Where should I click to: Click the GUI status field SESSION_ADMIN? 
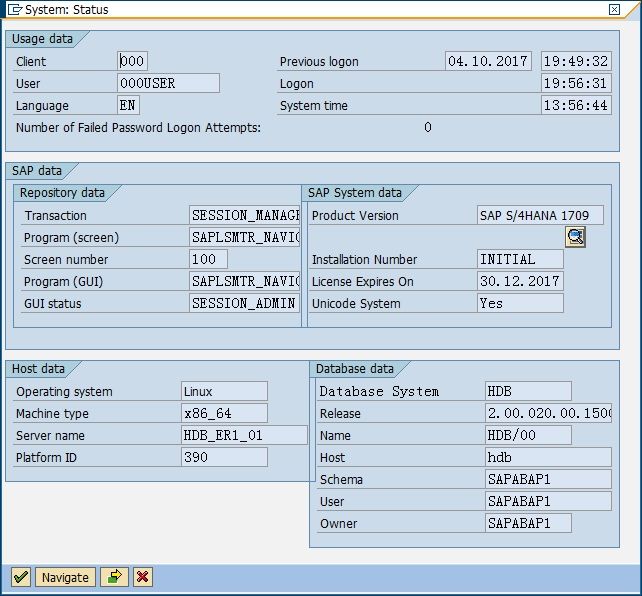(245, 304)
